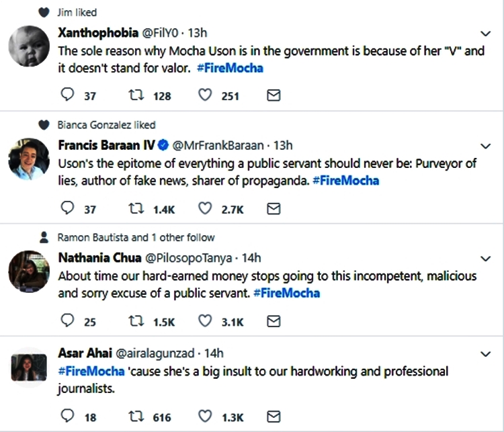Open Nathania Chua's profile name
Screen dimensions: 504x432
click(98, 258)
